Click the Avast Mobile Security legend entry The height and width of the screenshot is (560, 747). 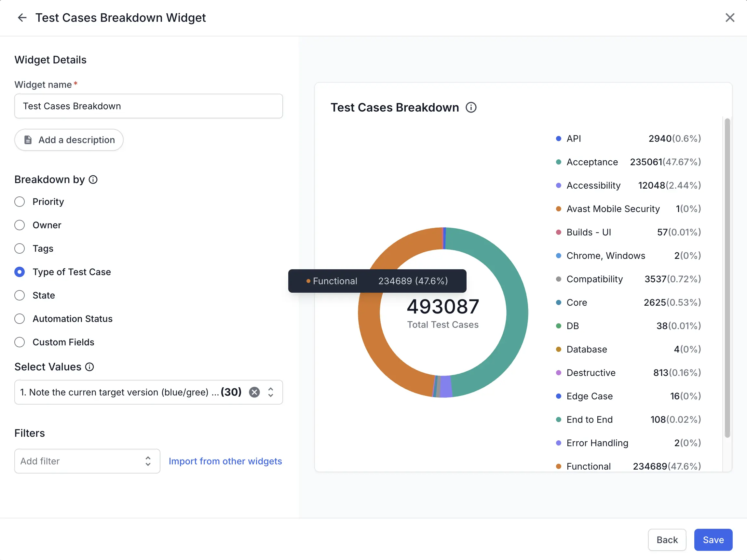[628, 209]
